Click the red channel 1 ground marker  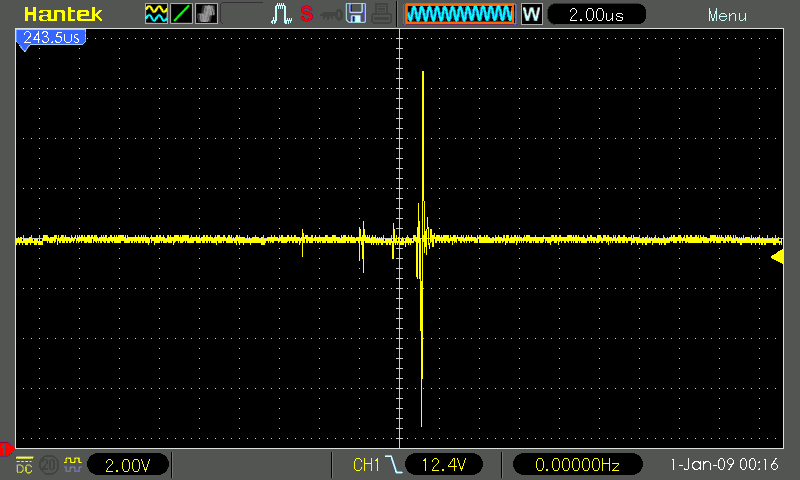(x=6, y=449)
